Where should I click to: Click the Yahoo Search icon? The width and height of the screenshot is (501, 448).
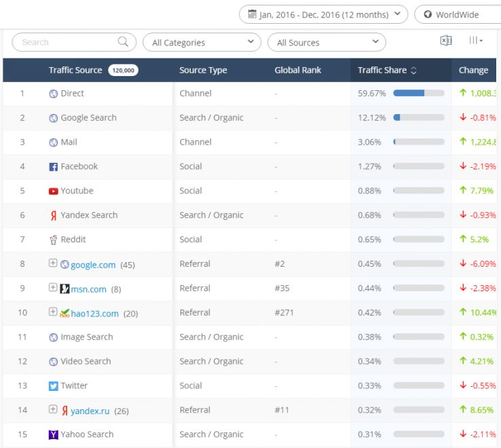[x=54, y=434]
